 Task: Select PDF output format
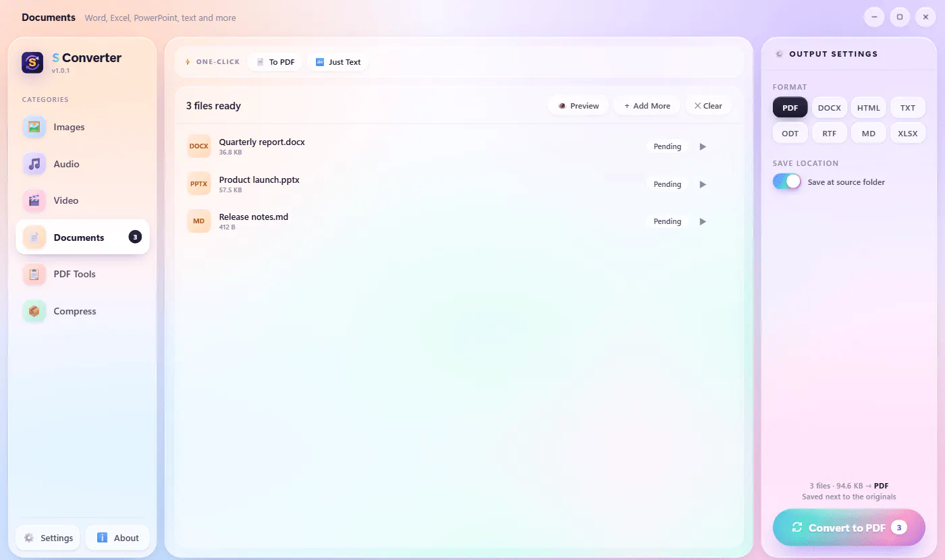click(790, 108)
